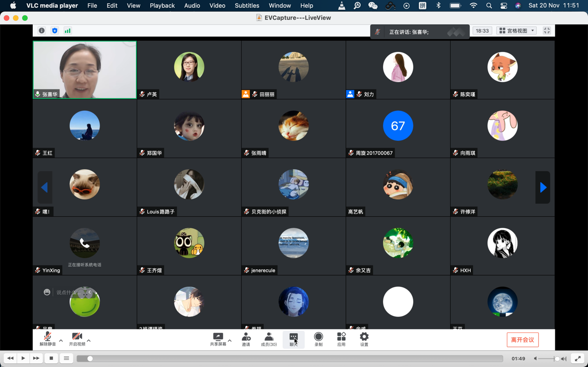Click the red 离开会议 leave button
The width and height of the screenshot is (588, 367).
click(x=522, y=340)
